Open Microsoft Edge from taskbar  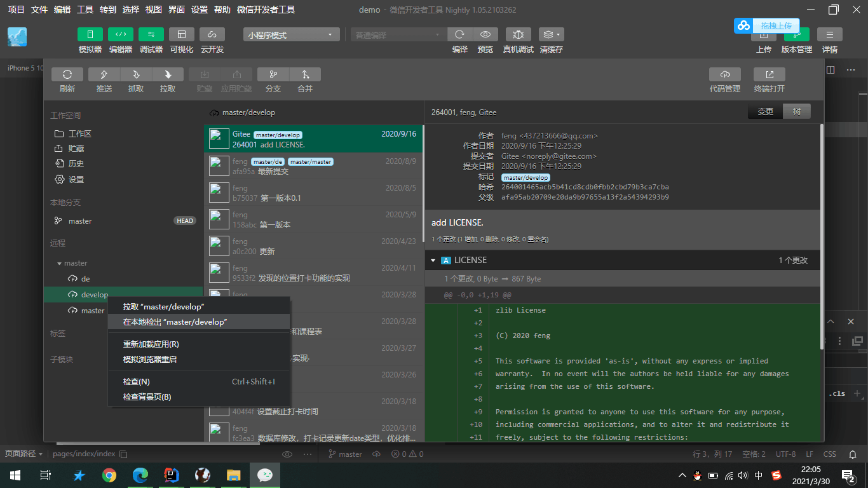tap(140, 475)
